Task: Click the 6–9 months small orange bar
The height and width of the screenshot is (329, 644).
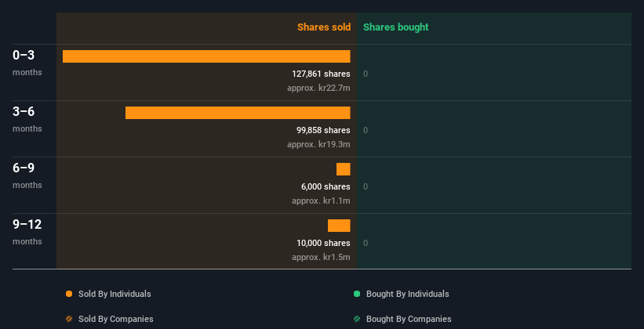Action: (344, 169)
